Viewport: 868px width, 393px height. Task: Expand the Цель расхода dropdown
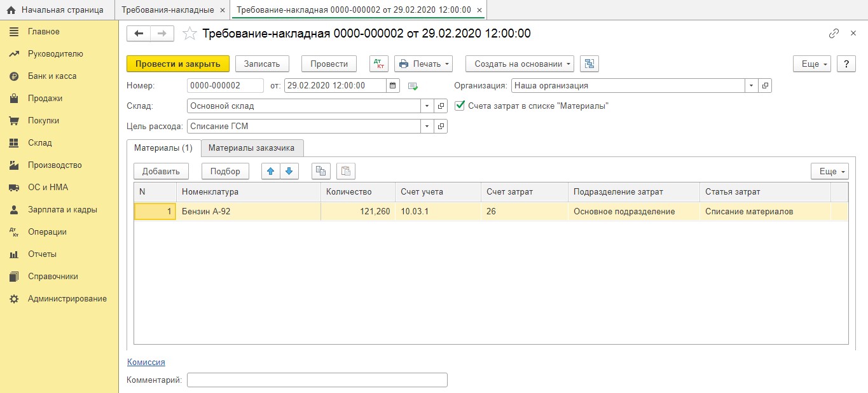[x=427, y=127]
